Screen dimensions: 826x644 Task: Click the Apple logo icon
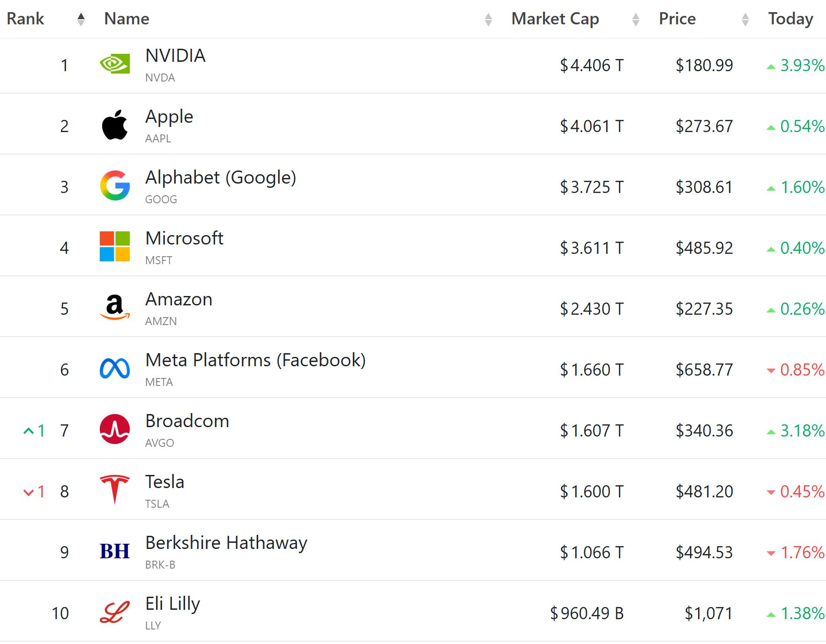coord(115,125)
